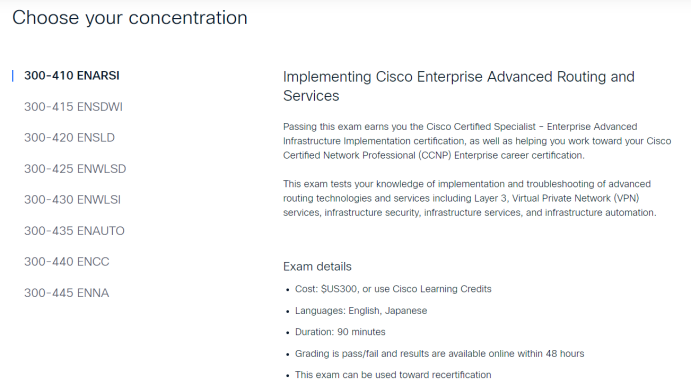
Task: Click the Languages: English, Japanese line
Action: pyautogui.click(x=361, y=311)
